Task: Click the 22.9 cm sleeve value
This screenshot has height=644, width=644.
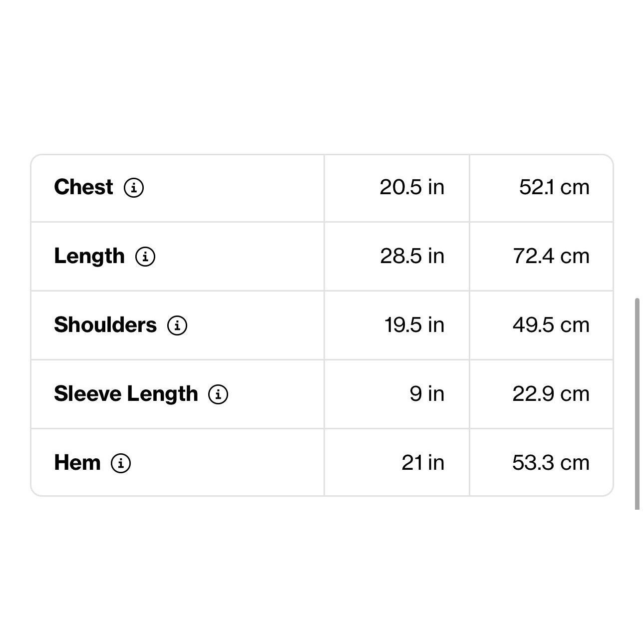Action: (551, 394)
